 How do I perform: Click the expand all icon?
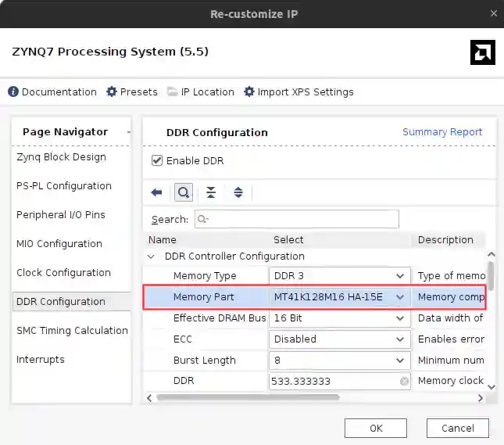tap(238, 192)
